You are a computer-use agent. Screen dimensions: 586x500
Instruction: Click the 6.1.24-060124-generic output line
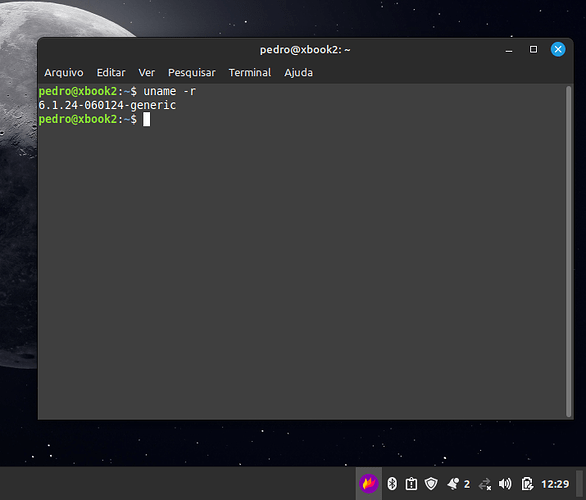coord(107,105)
